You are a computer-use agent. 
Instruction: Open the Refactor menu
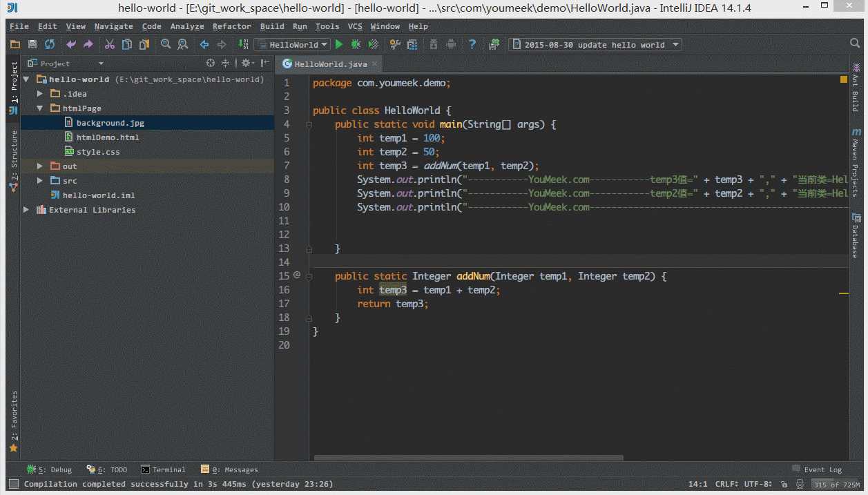point(231,26)
